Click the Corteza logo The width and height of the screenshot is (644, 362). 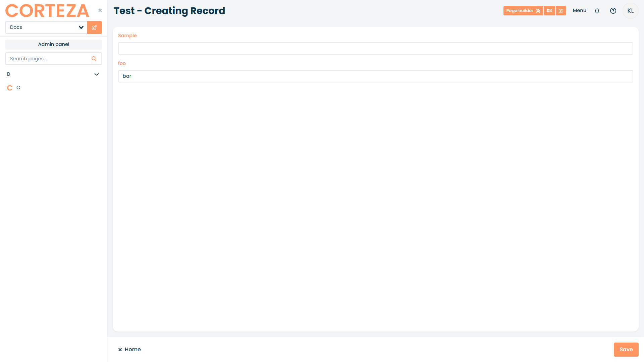pyautogui.click(x=47, y=11)
